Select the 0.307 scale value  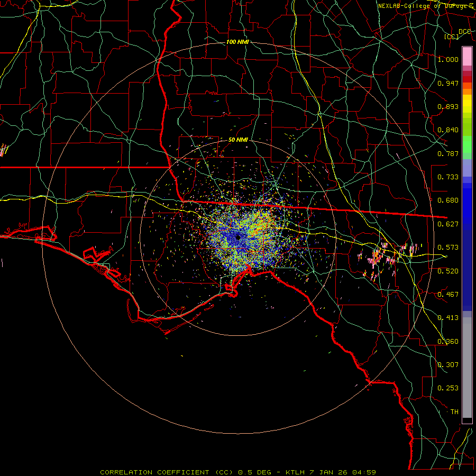pos(448,365)
